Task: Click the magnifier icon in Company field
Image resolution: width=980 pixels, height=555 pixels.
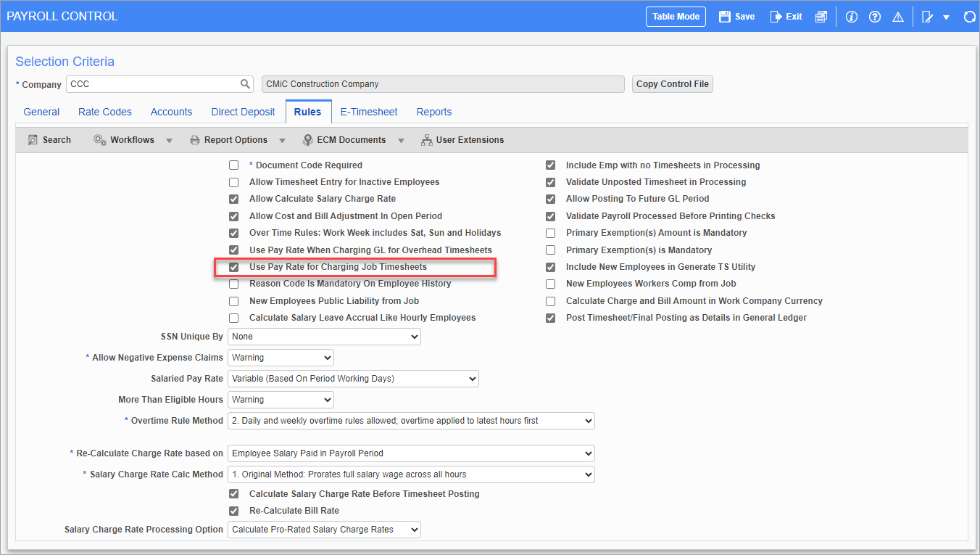Action: [x=246, y=84]
